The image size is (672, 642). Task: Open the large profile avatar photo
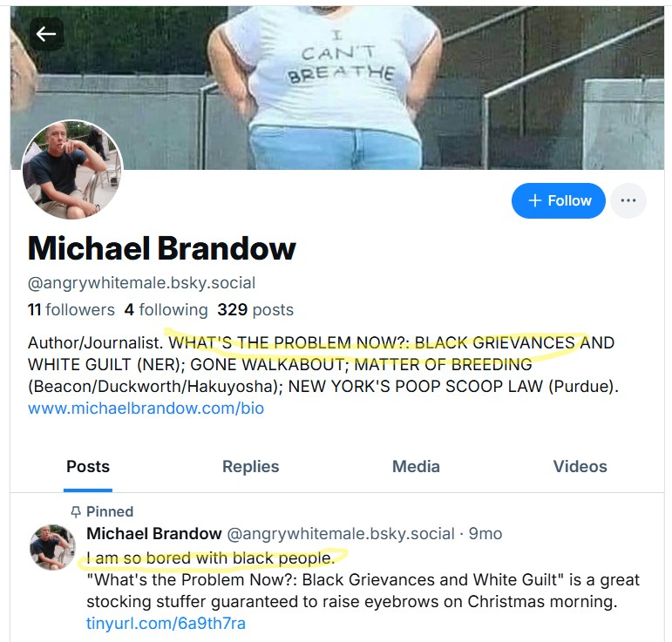(x=72, y=170)
